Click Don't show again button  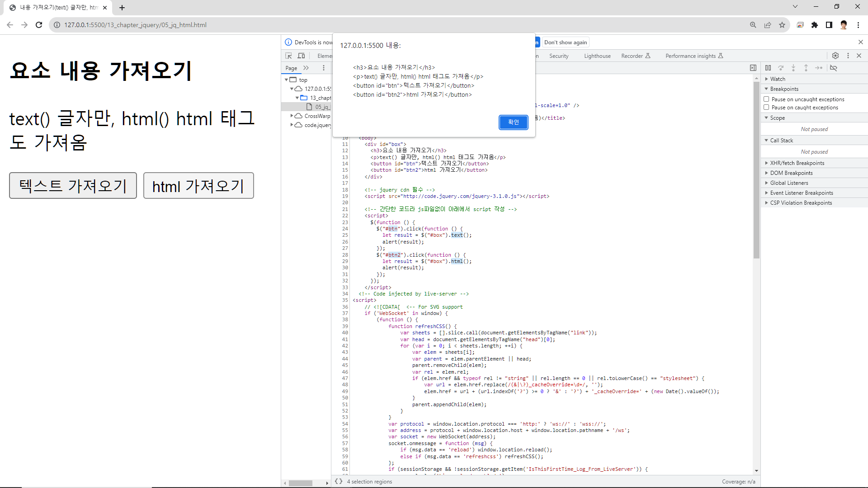click(x=566, y=42)
